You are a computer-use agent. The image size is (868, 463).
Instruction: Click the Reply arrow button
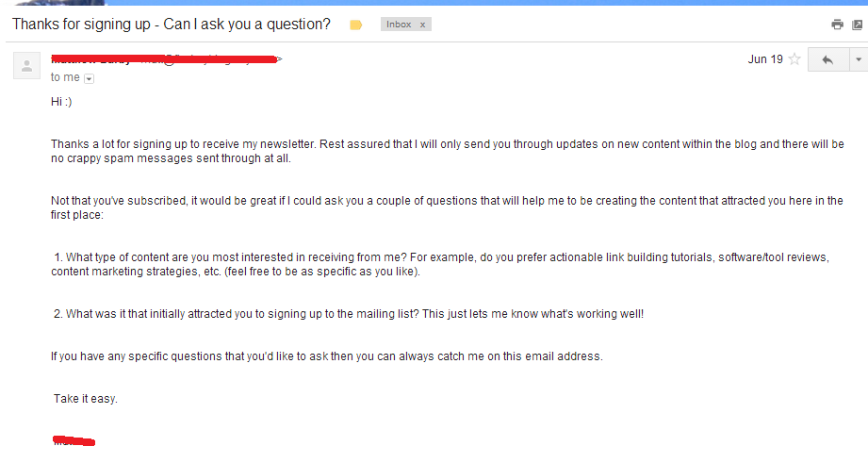pyautogui.click(x=827, y=59)
